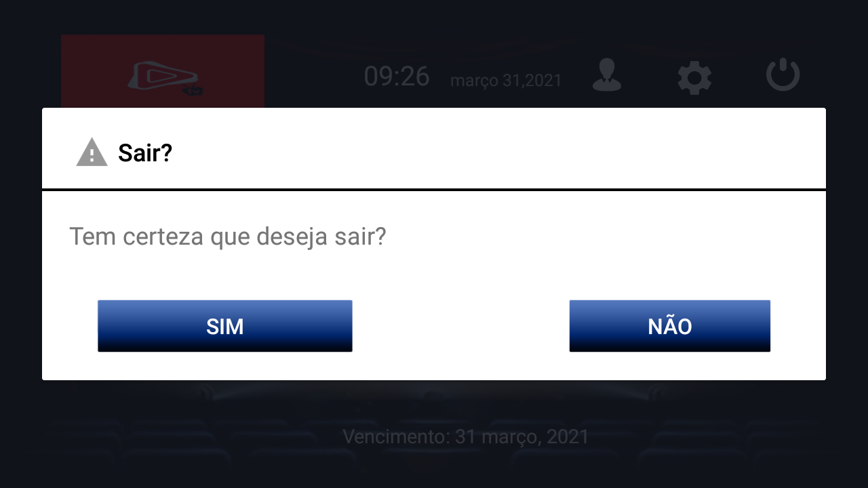Viewport: 868px width, 488px height.
Task: Click empty dialog area between SIM and NÃO
Action: coord(461,326)
